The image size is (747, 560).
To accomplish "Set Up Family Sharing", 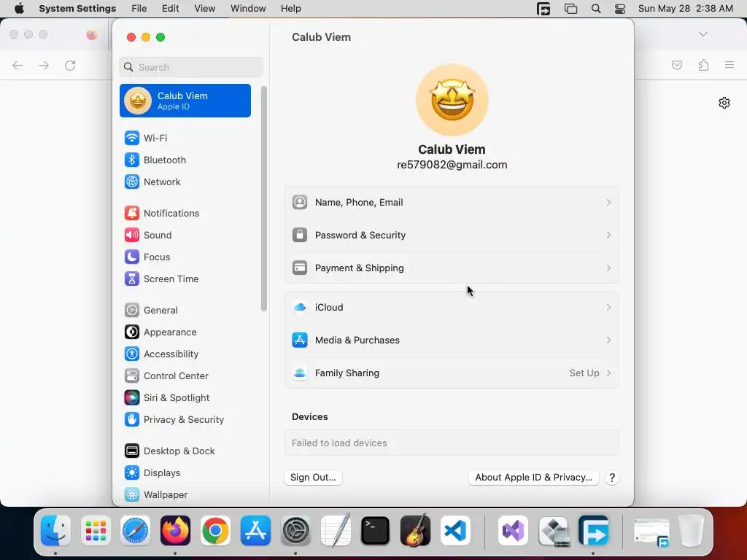I will click(x=452, y=373).
